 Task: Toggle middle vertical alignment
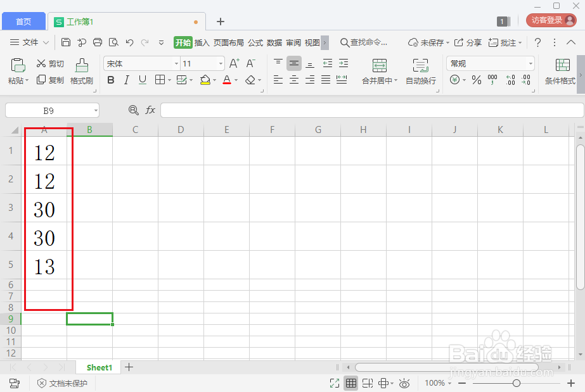click(x=294, y=64)
